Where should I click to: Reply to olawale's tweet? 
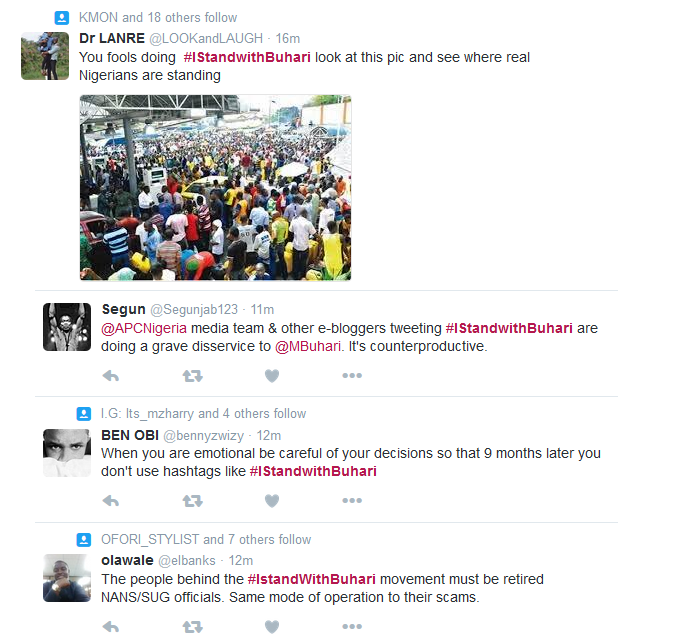pos(111,627)
